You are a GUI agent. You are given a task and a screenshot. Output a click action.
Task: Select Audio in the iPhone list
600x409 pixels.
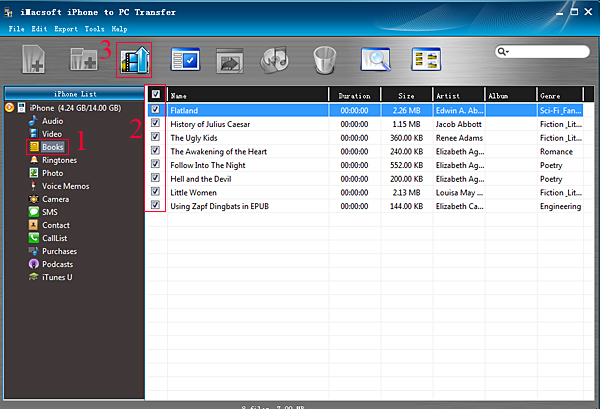[52, 121]
